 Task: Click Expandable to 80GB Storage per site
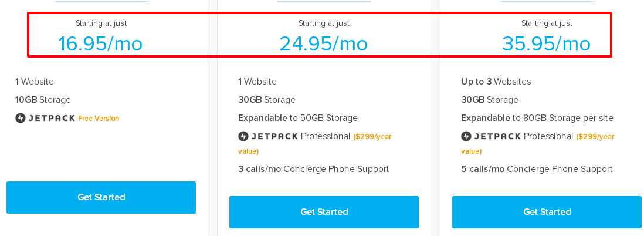pyautogui.click(x=537, y=119)
